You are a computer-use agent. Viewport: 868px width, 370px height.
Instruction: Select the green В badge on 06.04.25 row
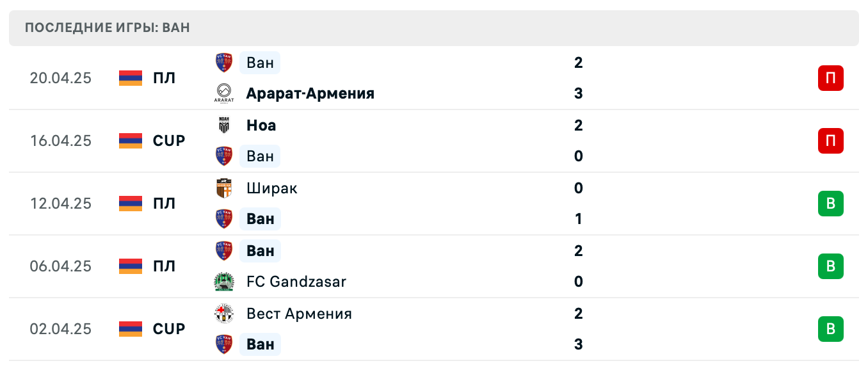click(830, 266)
